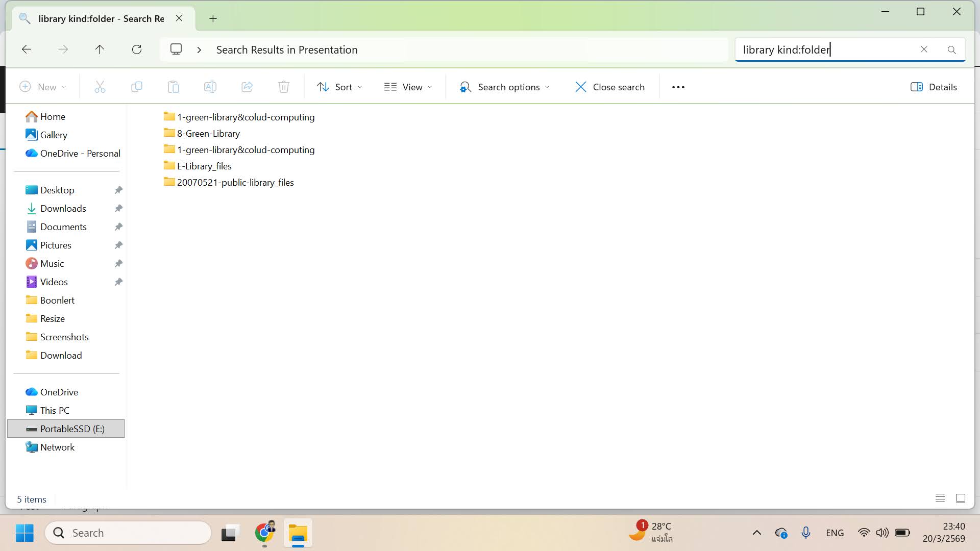
Task: Expand the Search options dropdown
Action: pos(505,87)
